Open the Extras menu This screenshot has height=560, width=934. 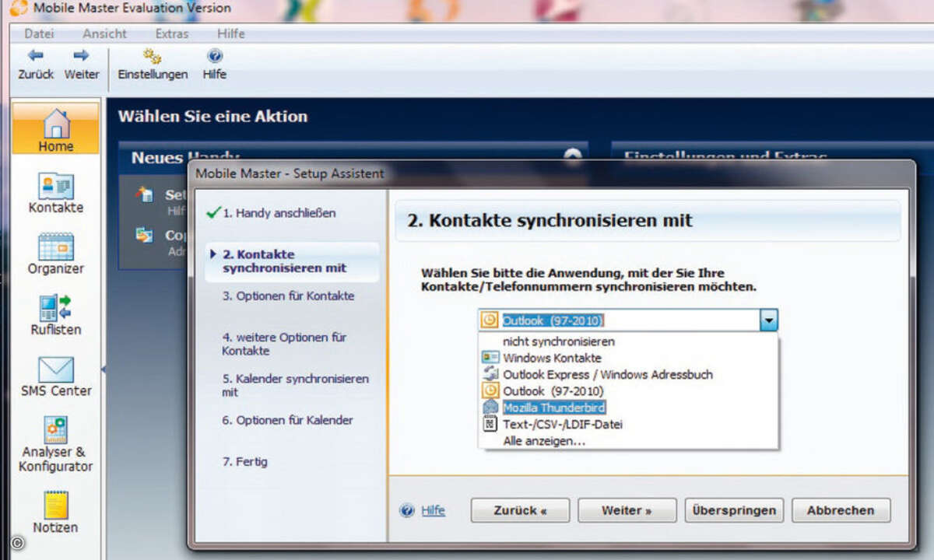(171, 33)
